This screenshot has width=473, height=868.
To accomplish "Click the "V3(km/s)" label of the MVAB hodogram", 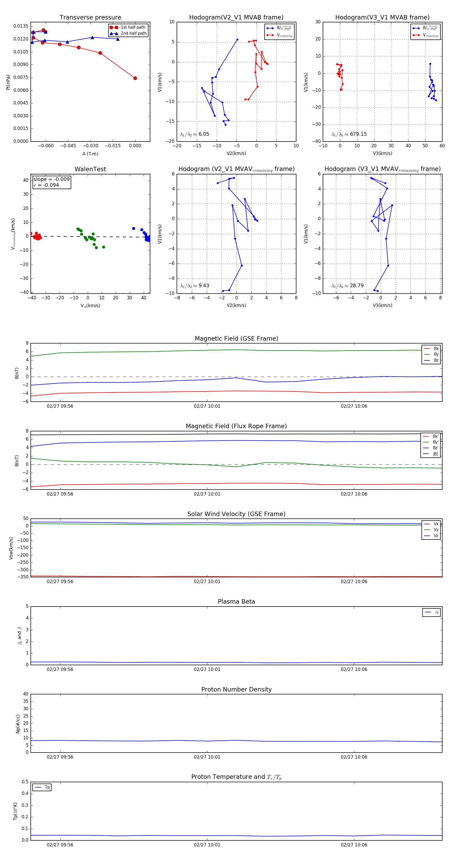I will tap(382, 153).
